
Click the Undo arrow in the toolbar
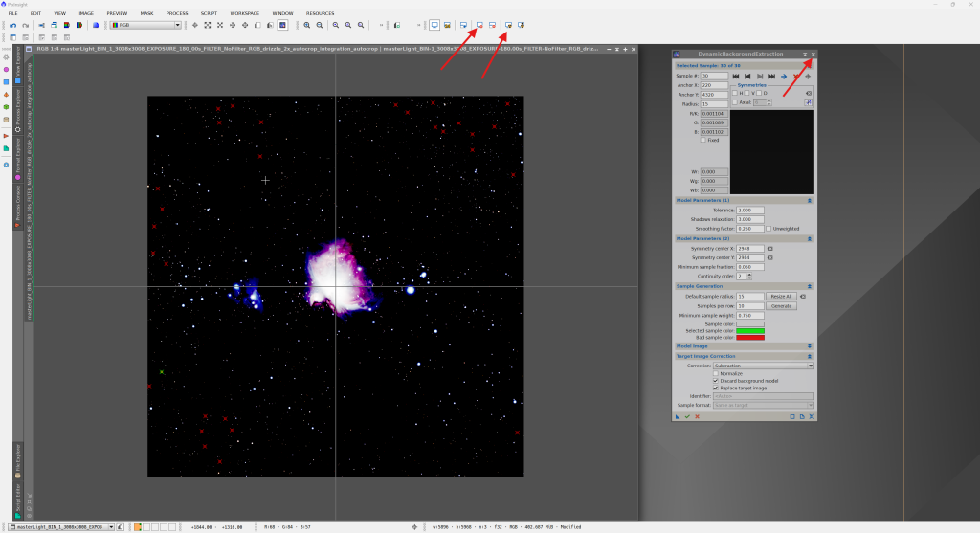[x=11, y=24]
